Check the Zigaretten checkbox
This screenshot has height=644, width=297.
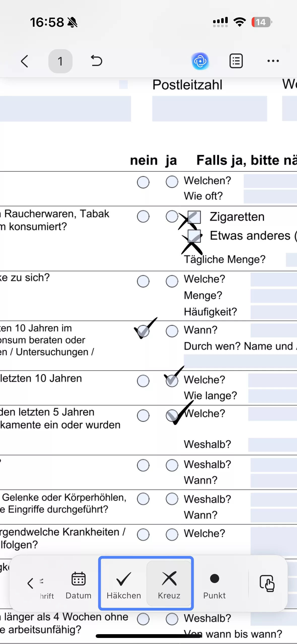[193, 217]
